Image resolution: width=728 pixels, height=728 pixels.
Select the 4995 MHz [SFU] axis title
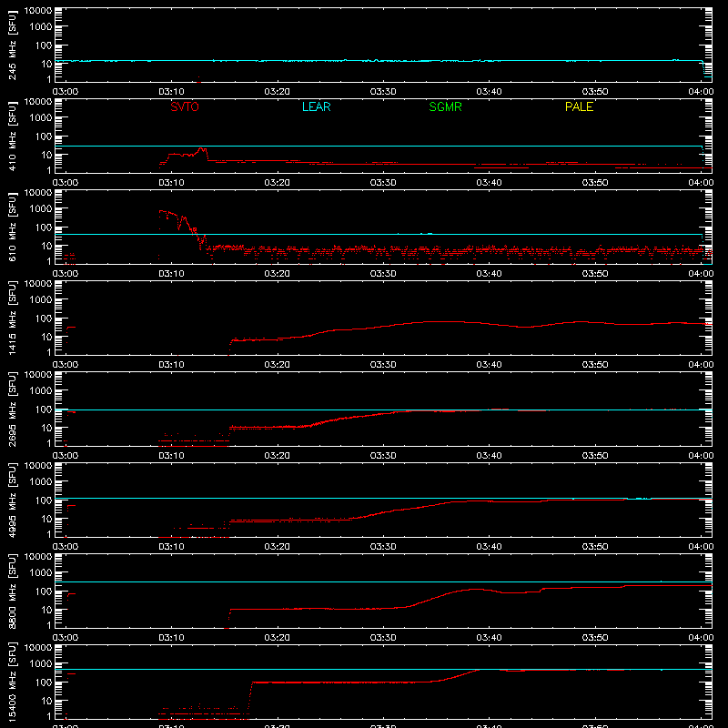pyautogui.click(x=12, y=500)
